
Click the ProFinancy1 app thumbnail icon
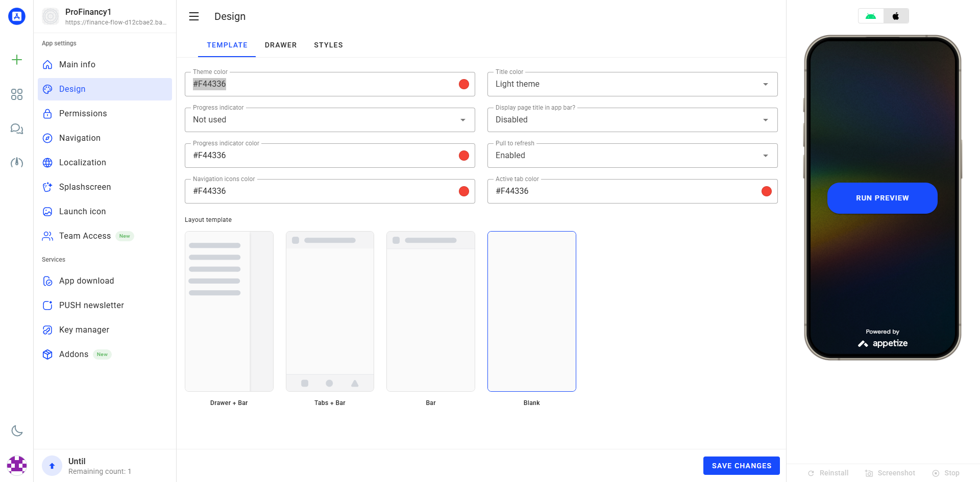pyautogui.click(x=51, y=16)
